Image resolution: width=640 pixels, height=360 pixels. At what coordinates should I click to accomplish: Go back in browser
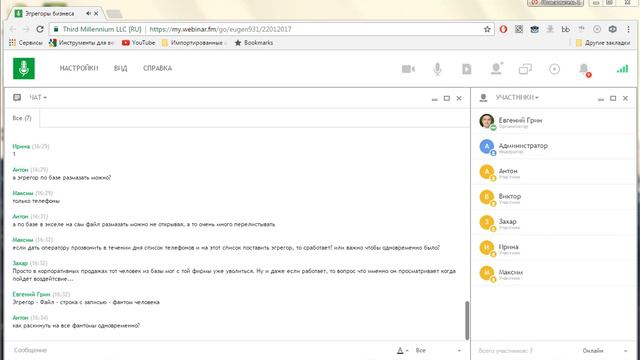(x=13, y=29)
